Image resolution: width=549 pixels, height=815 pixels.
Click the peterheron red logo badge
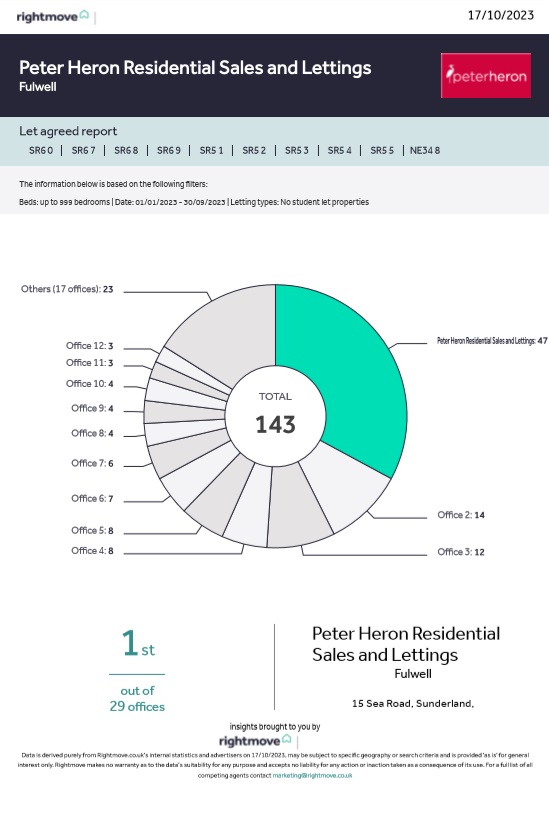(x=486, y=75)
